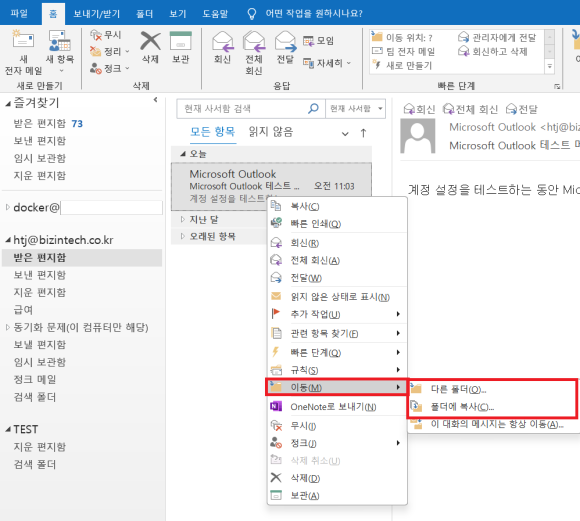Click 회신 in the reading pane
The width and height of the screenshot is (580, 521).
pos(419,109)
